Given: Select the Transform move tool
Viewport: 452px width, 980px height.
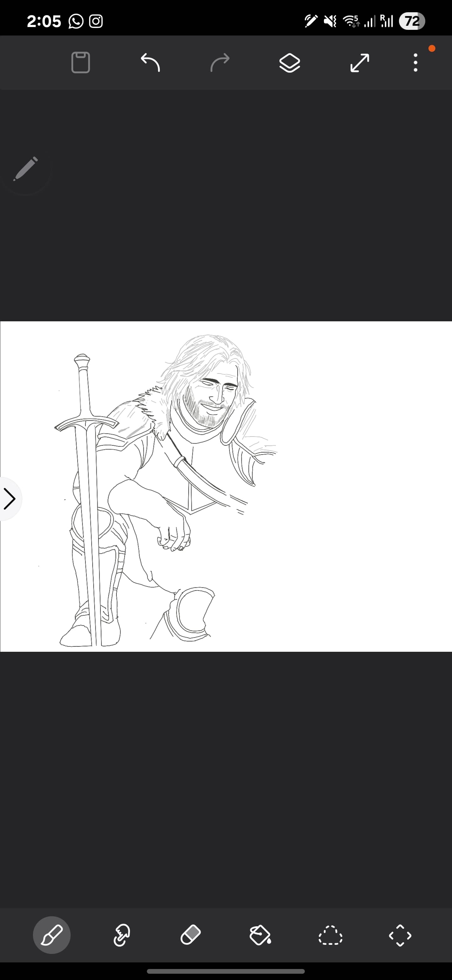Looking at the screenshot, I should point(400,935).
